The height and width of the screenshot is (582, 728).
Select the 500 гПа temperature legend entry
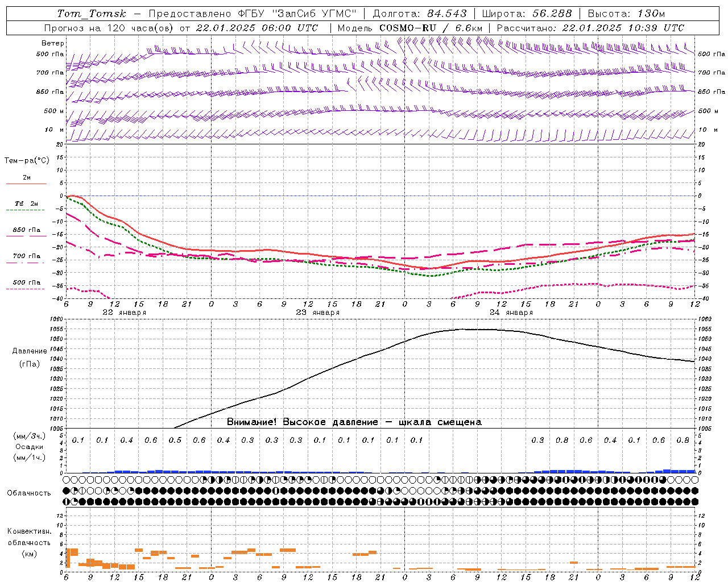pyautogui.click(x=27, y=282)
